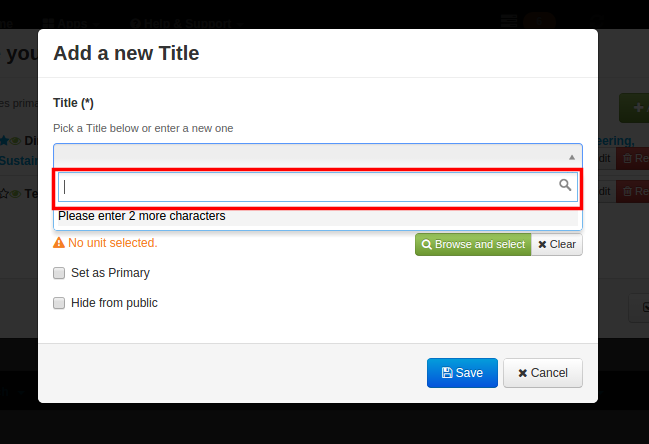This screenshot has height=444, width=649.
Task: Click the warning triangle beside No unit selected
Action: 59,243
